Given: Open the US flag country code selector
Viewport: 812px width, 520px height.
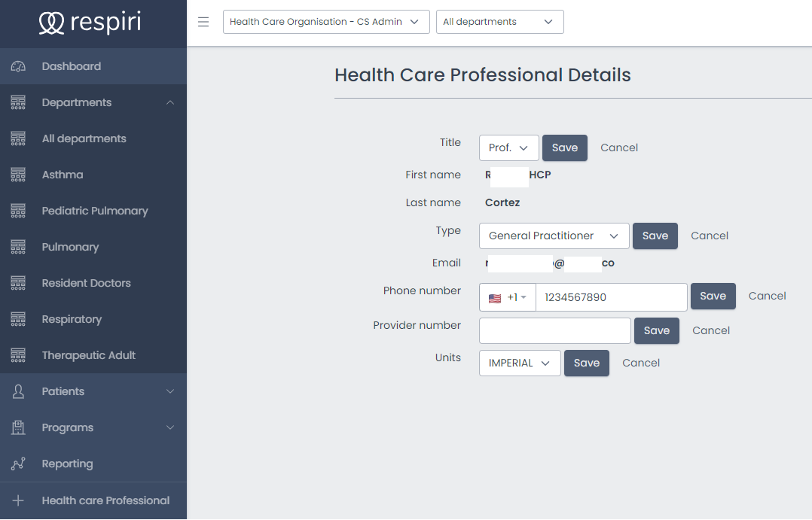Looking at the screenshot, I should click(507, 297).
